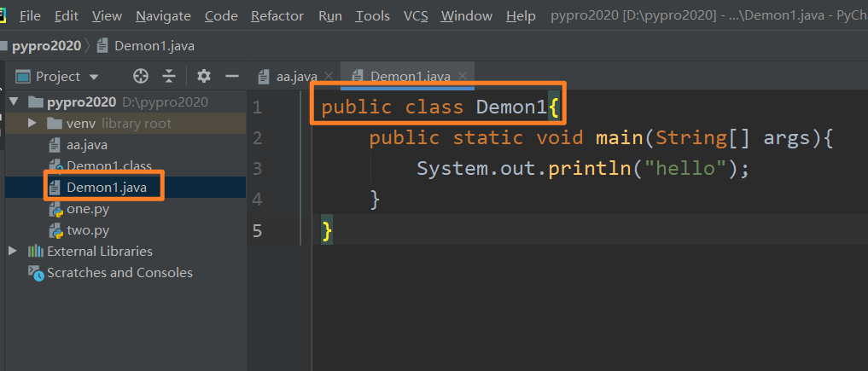Viewport: 868px width, 371px height.
Task: Click "println" in the code
Action: tap(590, 168)
